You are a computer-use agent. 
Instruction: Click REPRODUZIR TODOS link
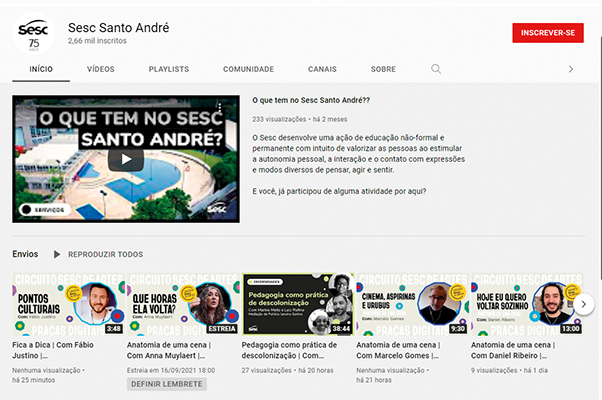106,255
